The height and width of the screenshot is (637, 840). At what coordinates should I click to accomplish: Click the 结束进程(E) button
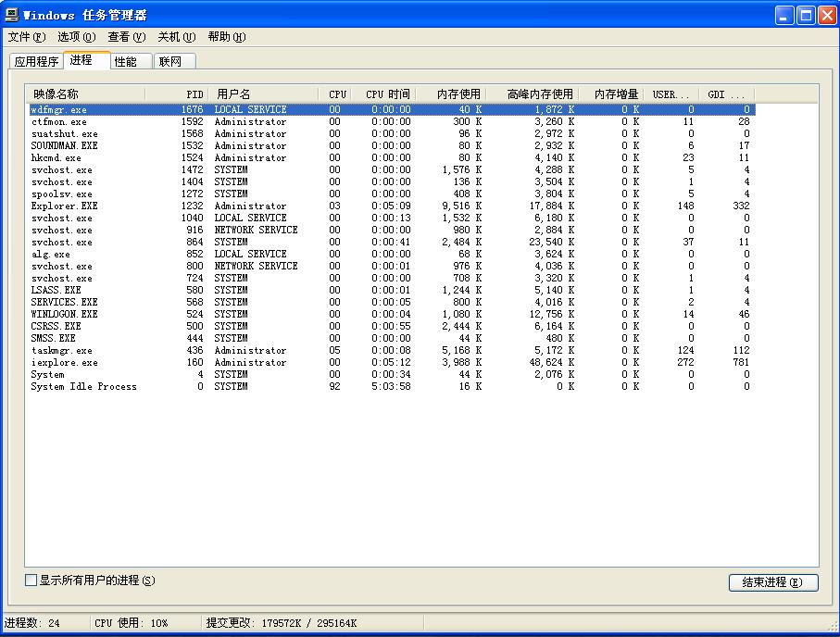(x=773, y=582)
